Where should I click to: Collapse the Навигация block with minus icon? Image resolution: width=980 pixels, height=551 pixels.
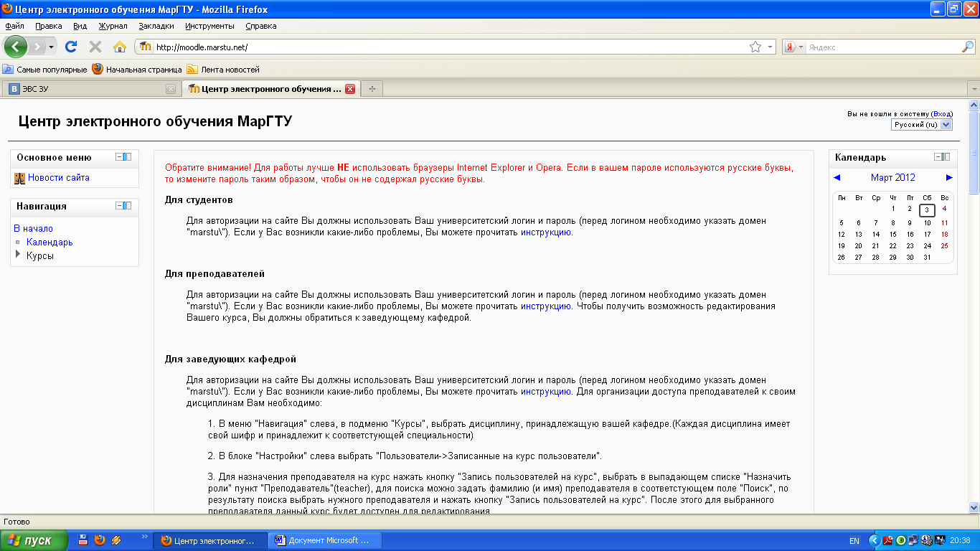(119, 206)
